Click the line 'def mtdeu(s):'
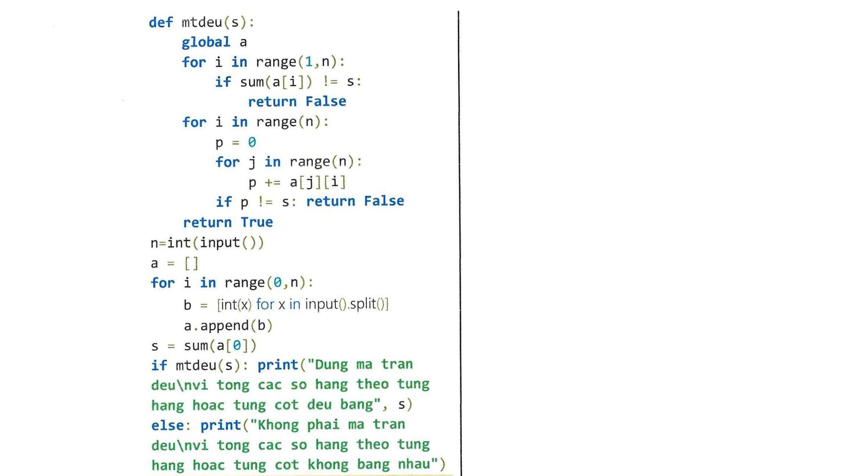This screenshot has width=868, height=476. tap(202, 22)
